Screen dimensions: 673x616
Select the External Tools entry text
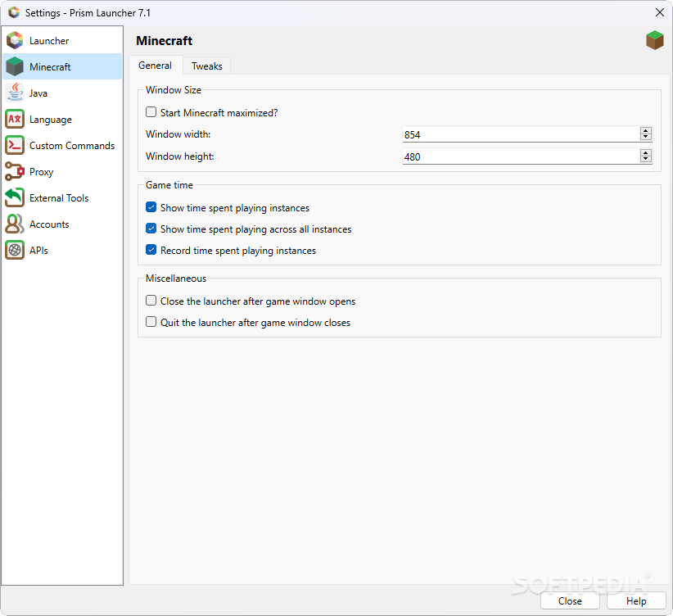[x=59, y=198]
